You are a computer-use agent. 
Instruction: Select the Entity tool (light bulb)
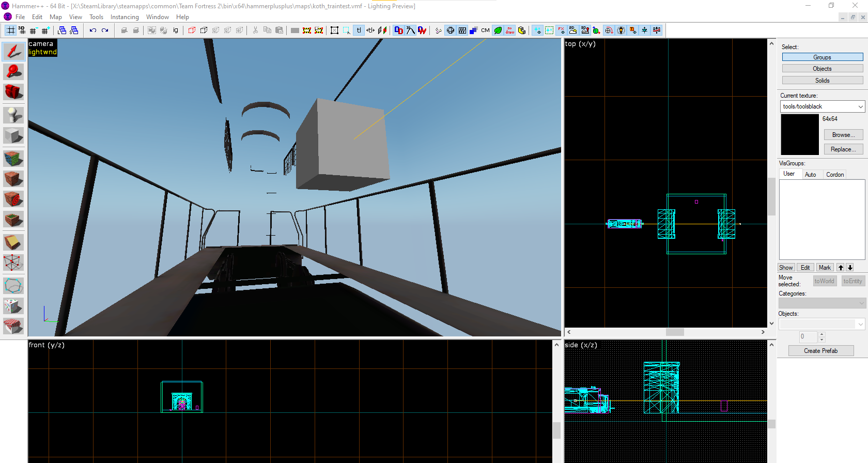tap(13, 115)
